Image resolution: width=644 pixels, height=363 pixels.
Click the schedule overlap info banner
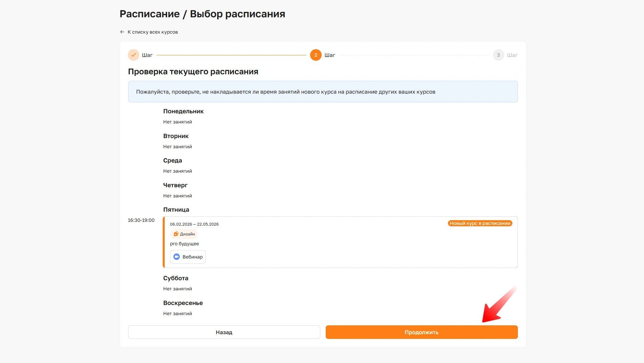(323, 92)
